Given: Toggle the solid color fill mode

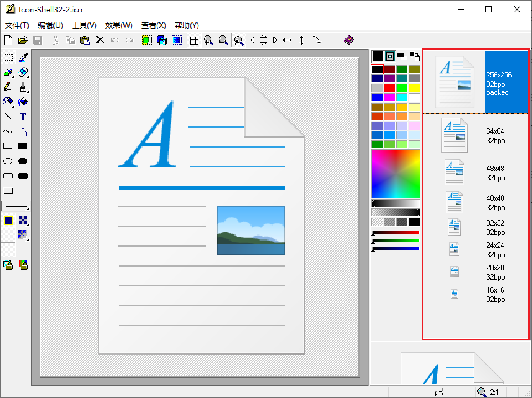Looking at the screenshot, I should coord(8,220).
